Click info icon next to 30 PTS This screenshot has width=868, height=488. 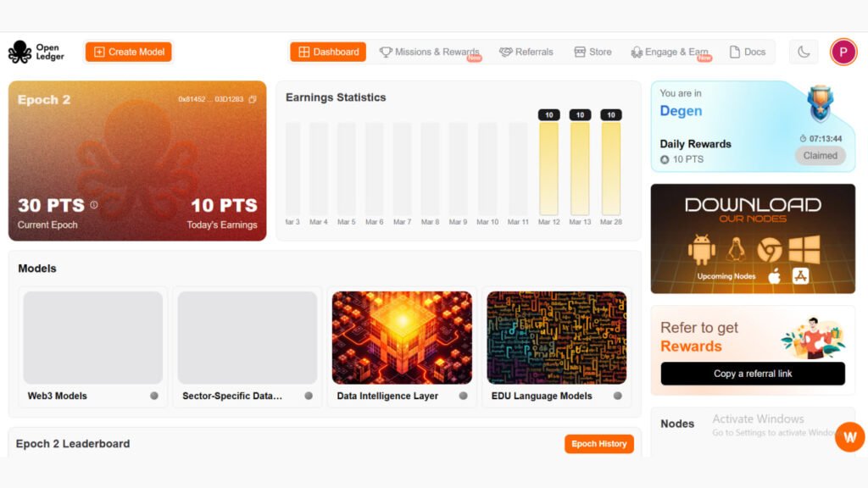tap(94, 205)
